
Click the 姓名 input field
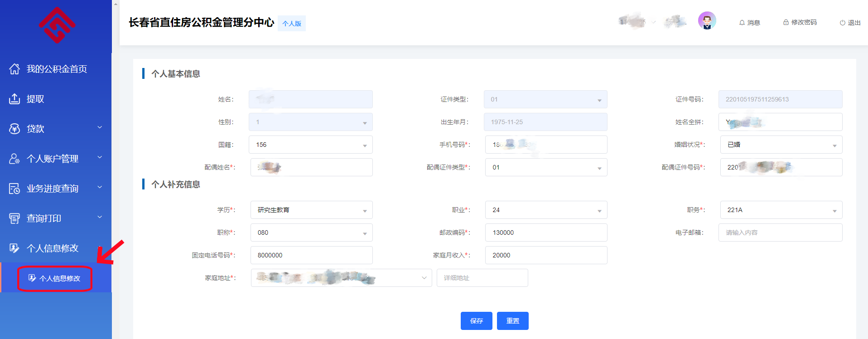[311, 99]
